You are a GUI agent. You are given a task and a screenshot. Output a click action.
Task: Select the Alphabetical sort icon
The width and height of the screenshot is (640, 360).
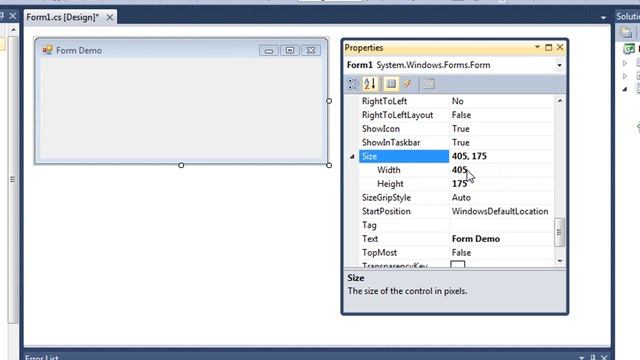pyautogui.click(x=371, y=84)
